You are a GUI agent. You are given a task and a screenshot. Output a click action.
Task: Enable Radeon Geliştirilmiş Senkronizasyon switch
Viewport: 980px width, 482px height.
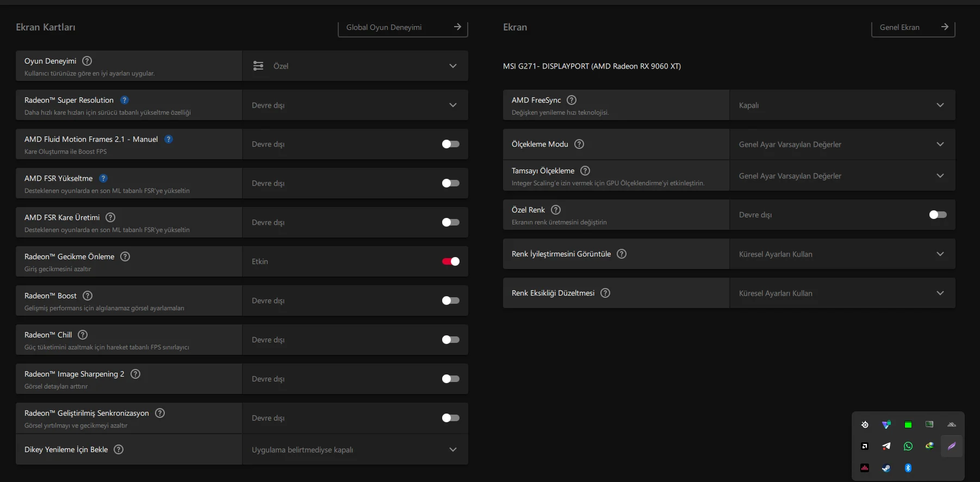click(451, 418)
